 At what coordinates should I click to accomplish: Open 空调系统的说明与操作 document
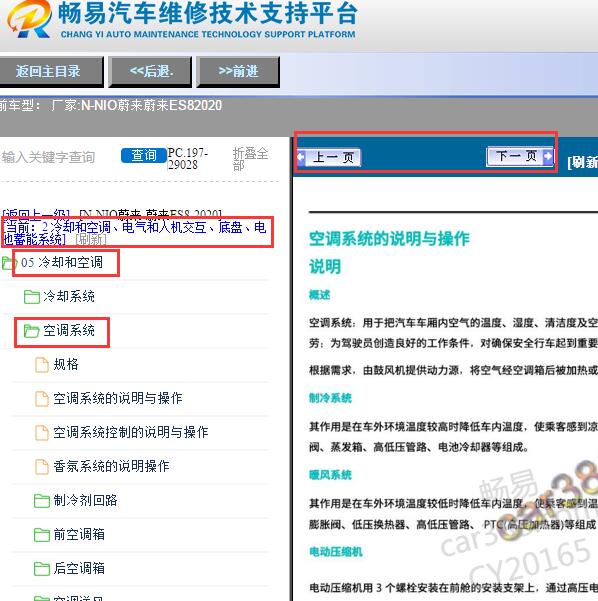[118, 398]
